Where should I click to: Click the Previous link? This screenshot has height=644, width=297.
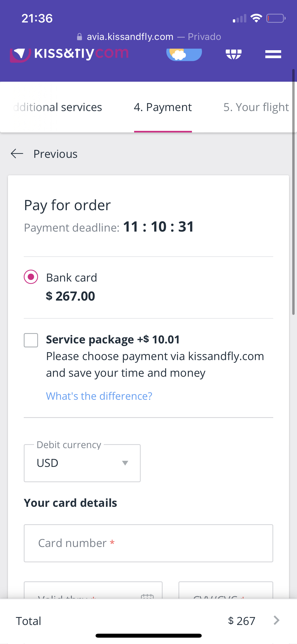[x=55, y=154]
